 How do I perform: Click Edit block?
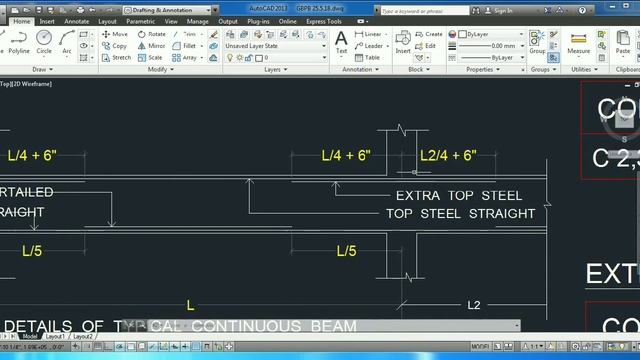[x=425, y=46]
